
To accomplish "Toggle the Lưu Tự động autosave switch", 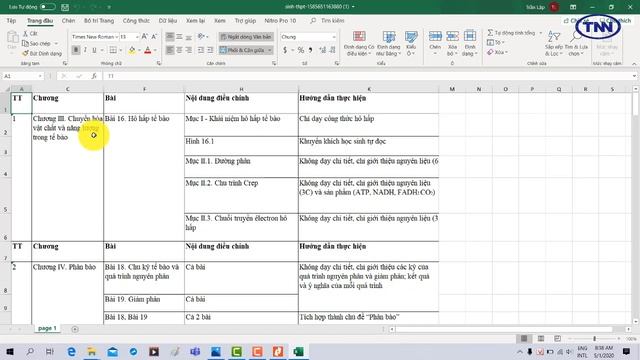I will point(48,7).
